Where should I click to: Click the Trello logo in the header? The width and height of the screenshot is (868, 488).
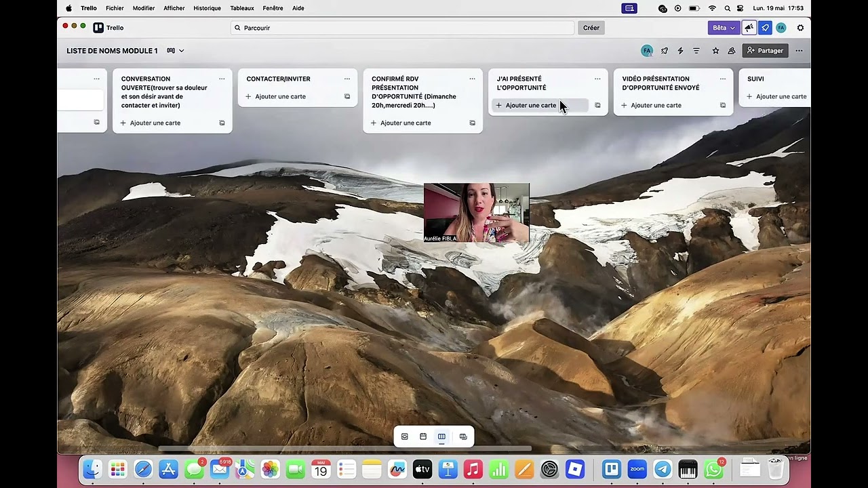108,28
